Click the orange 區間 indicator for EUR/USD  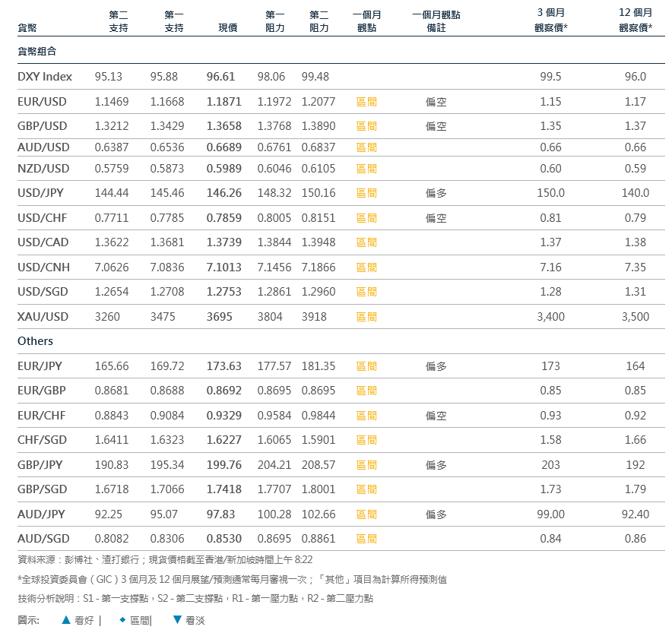pyautogui.click(x=366, y=102)
